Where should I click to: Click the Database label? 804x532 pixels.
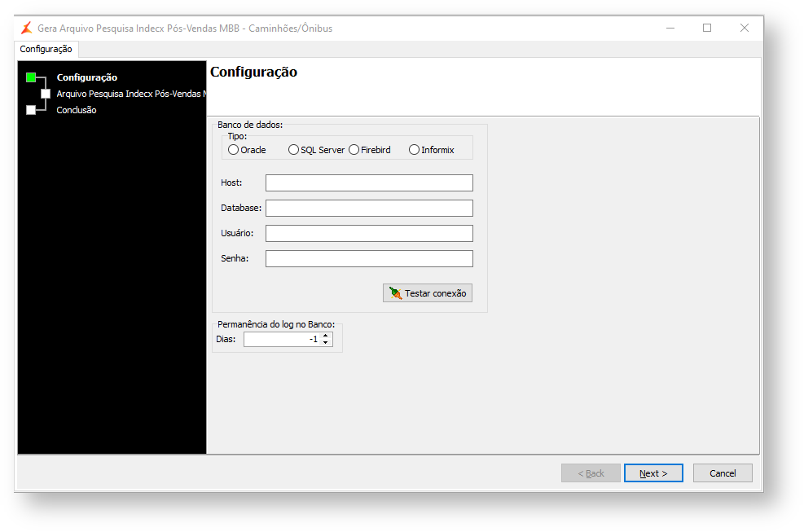[x=241, y=208]
